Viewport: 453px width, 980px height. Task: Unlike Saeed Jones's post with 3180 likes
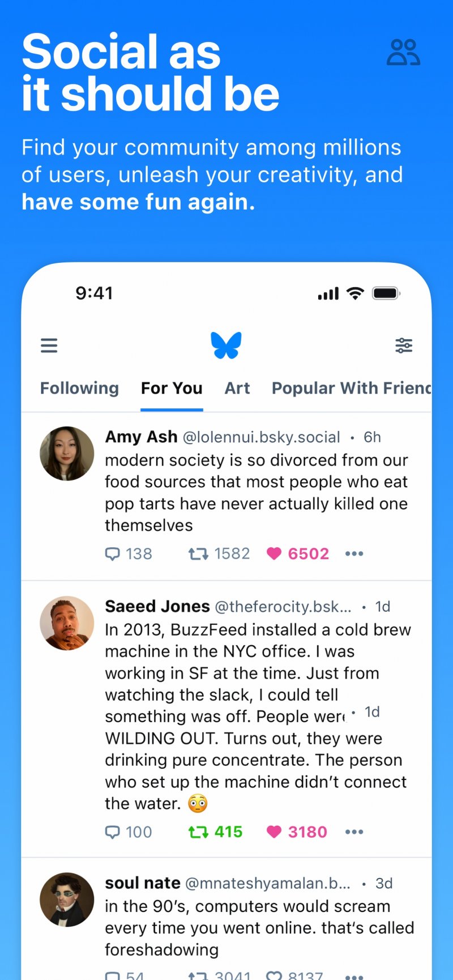coord(274,832)
